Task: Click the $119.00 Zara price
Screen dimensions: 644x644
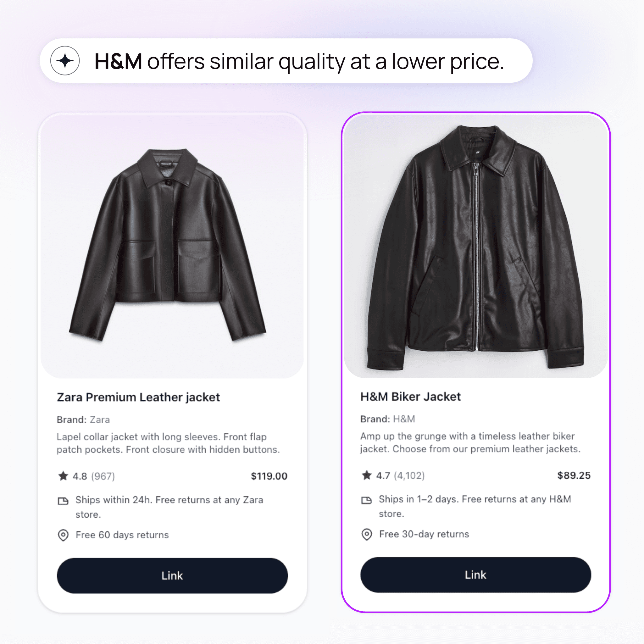Action: coord(269,476)
